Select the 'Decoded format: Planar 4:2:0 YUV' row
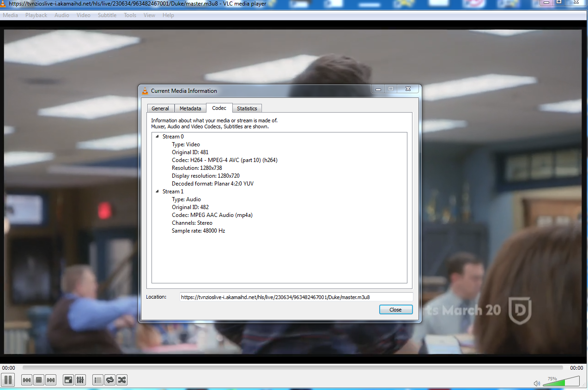The image size is (588, 390). click(x=212, y=184)
